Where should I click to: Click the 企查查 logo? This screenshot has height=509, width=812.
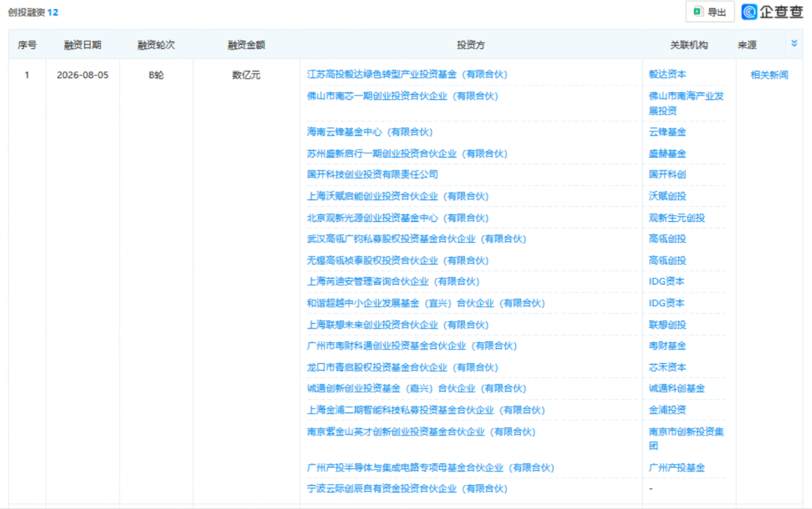pos(772,11)
